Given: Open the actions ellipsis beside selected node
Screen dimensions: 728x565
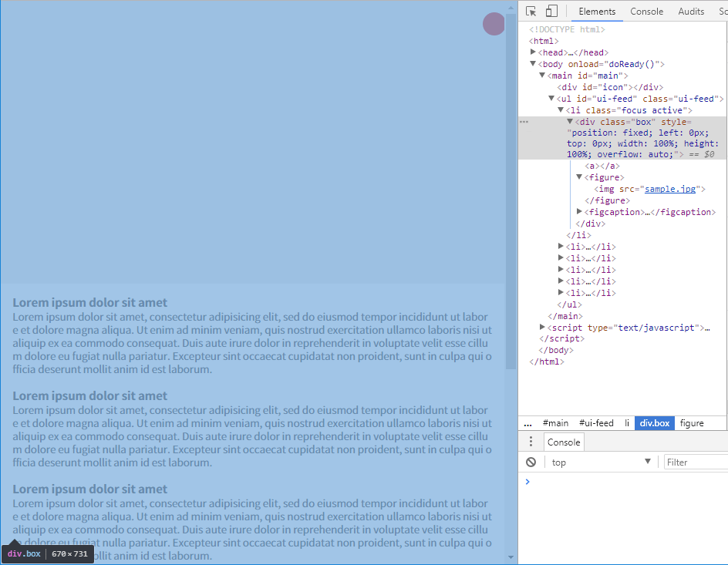Looking at the screenshot, I should pos(524,122).
